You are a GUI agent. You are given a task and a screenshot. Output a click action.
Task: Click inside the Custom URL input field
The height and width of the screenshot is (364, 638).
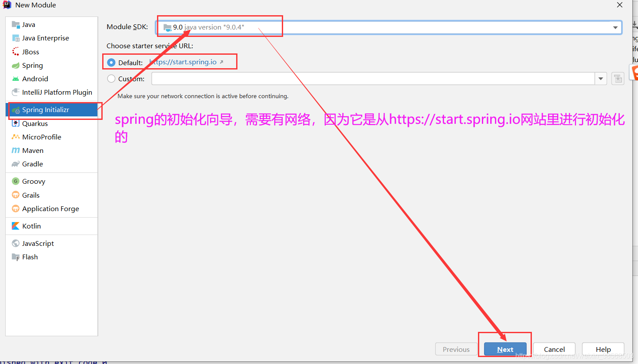(373, 79)
